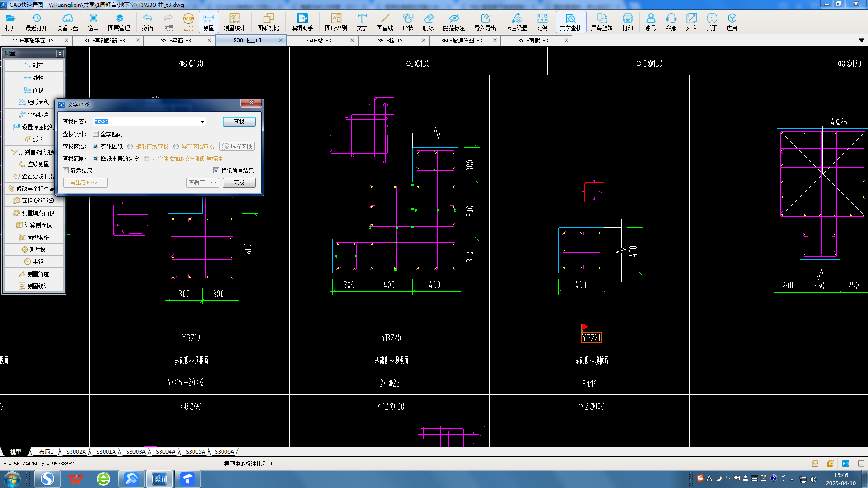Viewport: 868px width, 488px height.
Task: Click the 屏幕旋转 screen rotate icon
Action: 602,22
